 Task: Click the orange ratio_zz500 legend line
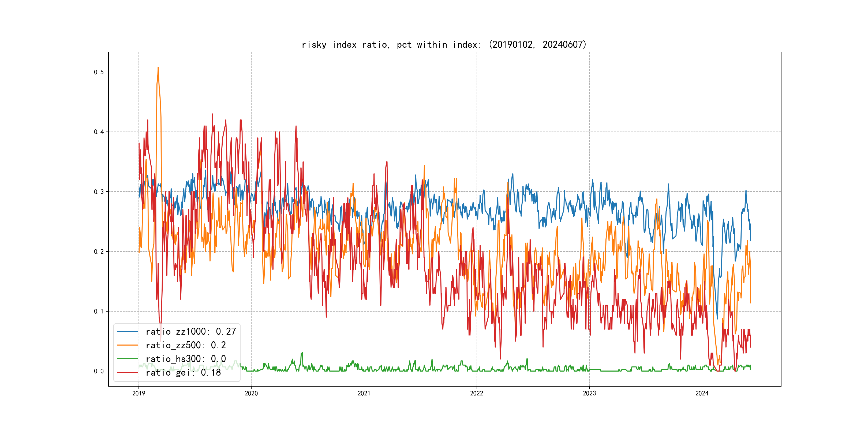point(127,345)
